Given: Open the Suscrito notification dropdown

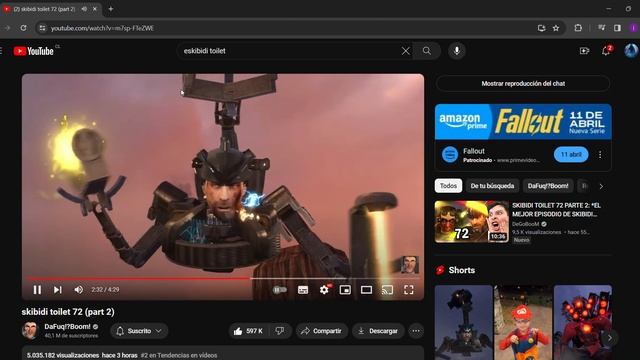Looking at the screenshot, I should pos(139,331).
